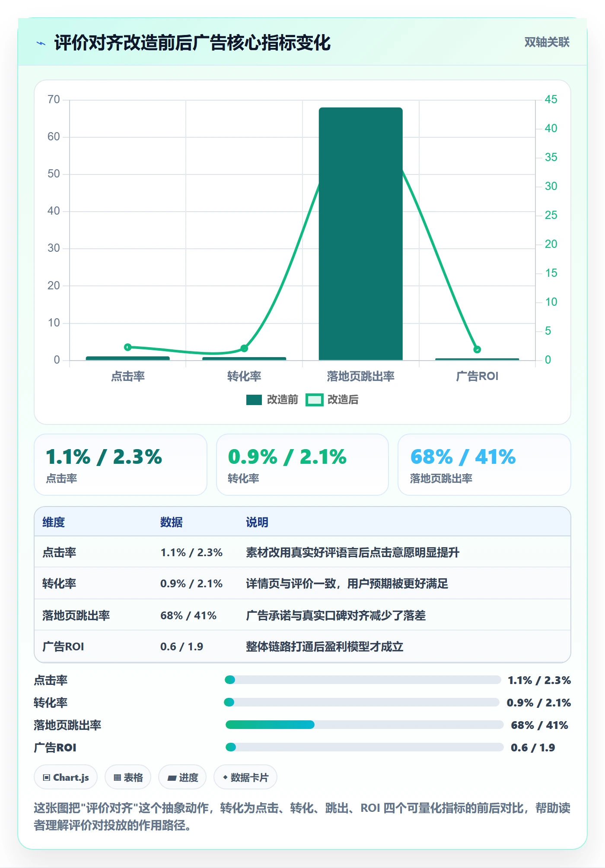The width and height of the screenshot is (605, 868).
Task: Click the 点击率 progress bar
Action: pyautogui.click(x=363, y=680)
